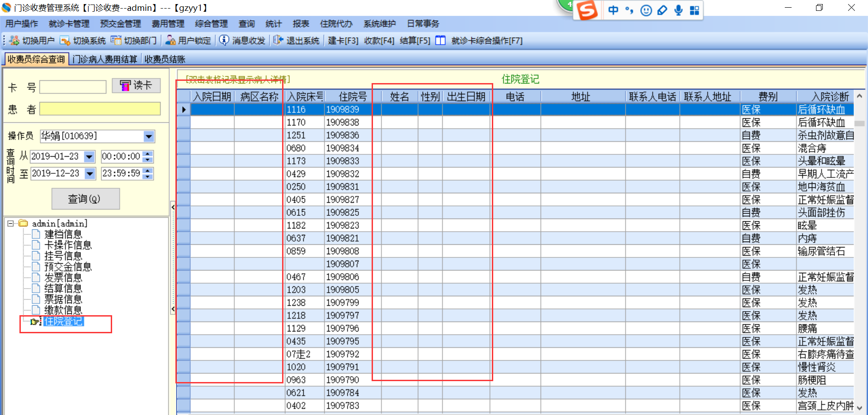Click document icon of 缴款信息
This screenshot has height=415, width=868.
[x=36, y=310]
